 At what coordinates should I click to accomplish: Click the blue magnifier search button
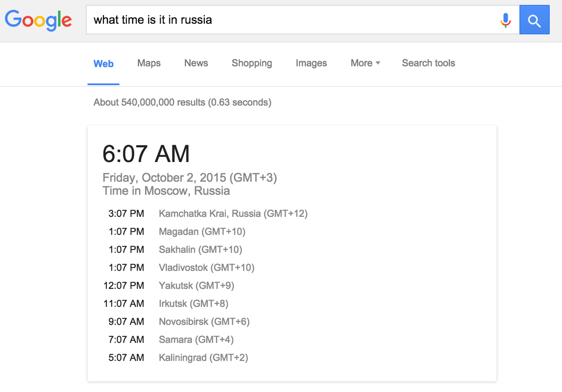(534, 20)
